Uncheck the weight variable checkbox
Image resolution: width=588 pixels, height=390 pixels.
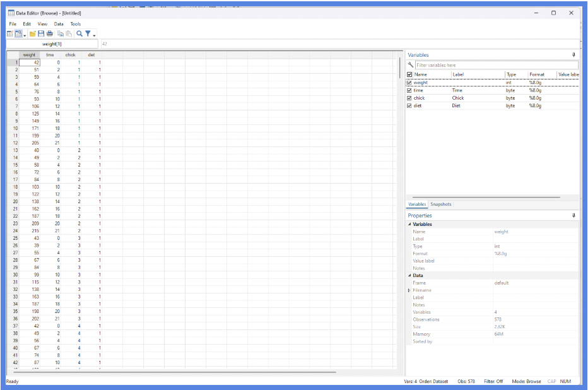coord(409,83)
